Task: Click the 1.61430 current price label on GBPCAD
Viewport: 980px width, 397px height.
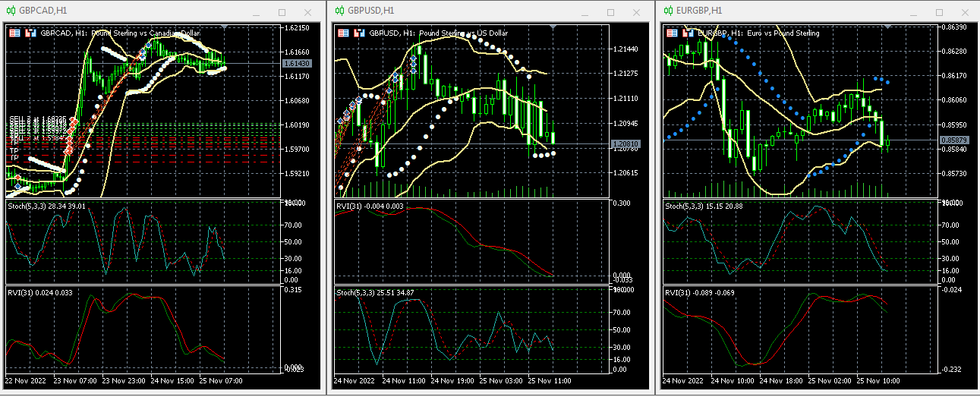Action: tap(295, 63)
